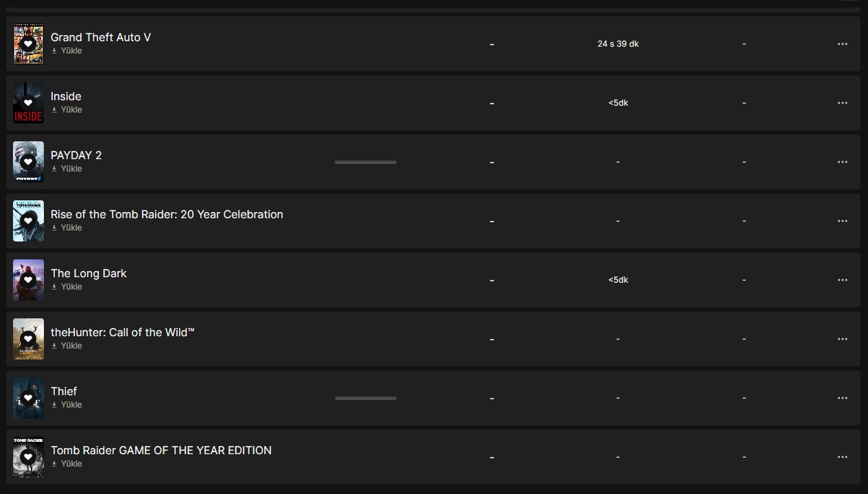
Task: Click the Rise of the Tomb Raider cover thumbnail
Action: [28, 221]
